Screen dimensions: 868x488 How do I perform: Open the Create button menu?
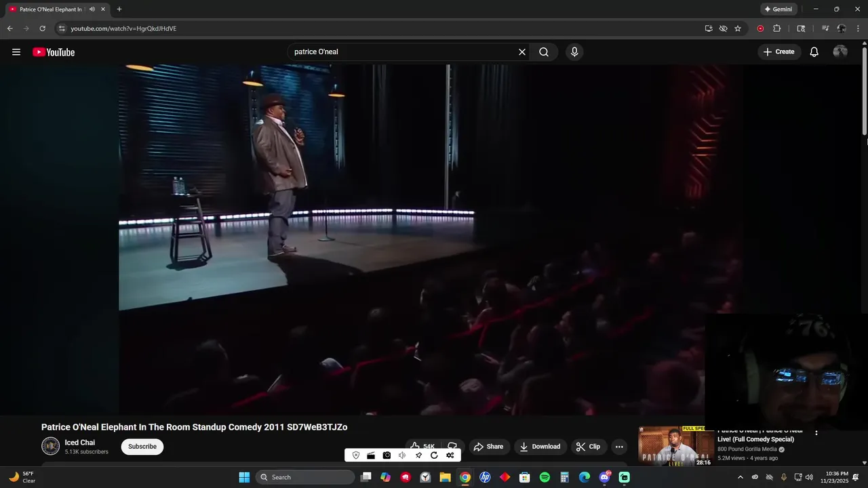tap(778, 52)
